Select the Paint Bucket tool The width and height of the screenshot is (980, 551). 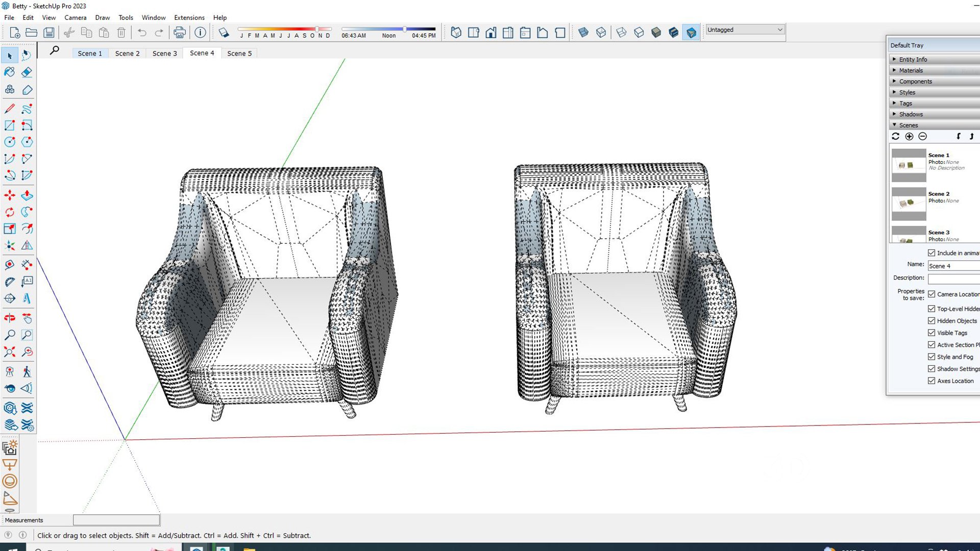tap(10, 72)
